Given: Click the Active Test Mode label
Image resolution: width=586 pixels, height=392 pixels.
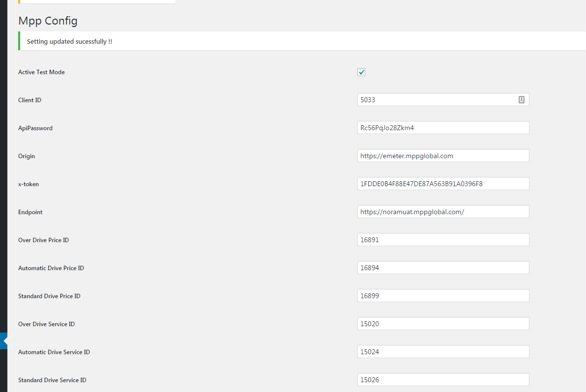Looking at the screenshot, I should (41, 72).
